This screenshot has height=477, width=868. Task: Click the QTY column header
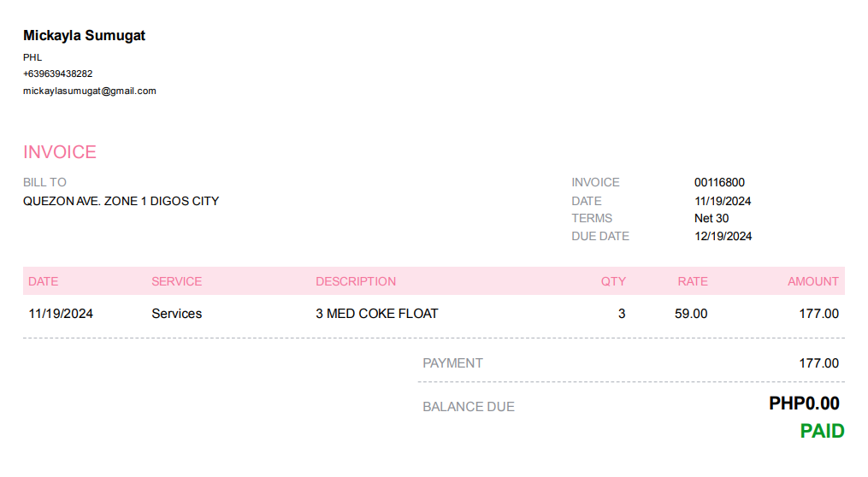pos(613,281)
